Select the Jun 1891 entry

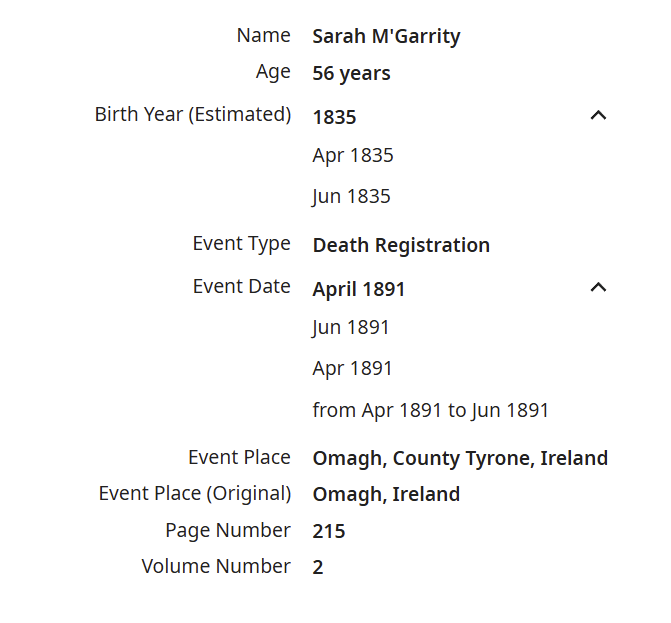pos(351,327)
